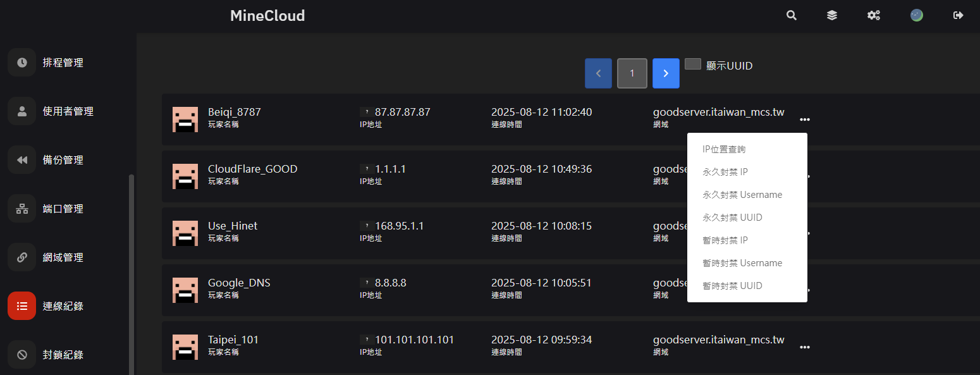
Task: Open the layers stack icon in header
Action: [x=832, y=15]
